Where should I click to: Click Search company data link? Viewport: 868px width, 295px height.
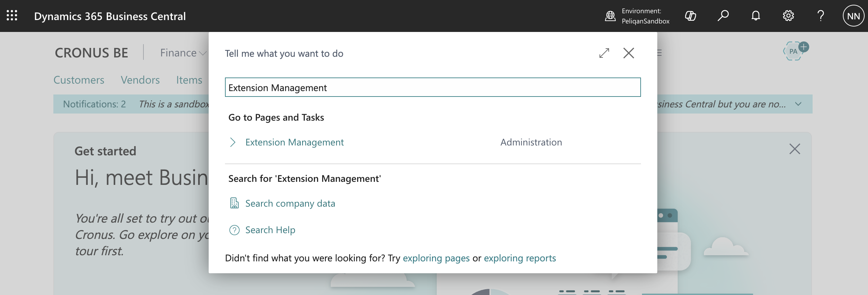[x=290, y=203]
